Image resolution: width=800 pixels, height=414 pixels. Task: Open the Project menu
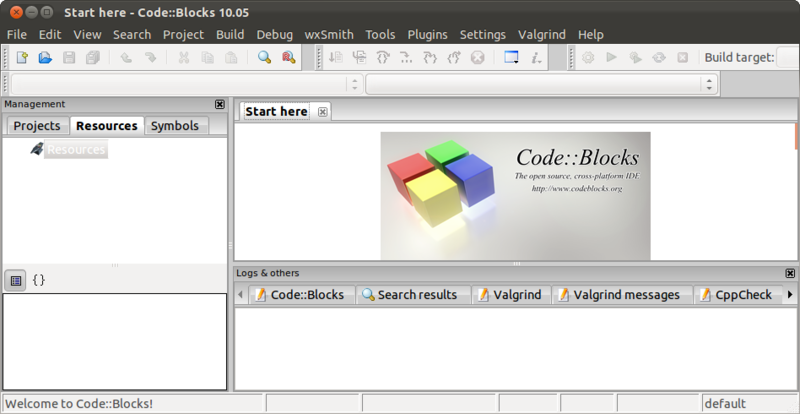pyautogui.click(x=183, y=35)
